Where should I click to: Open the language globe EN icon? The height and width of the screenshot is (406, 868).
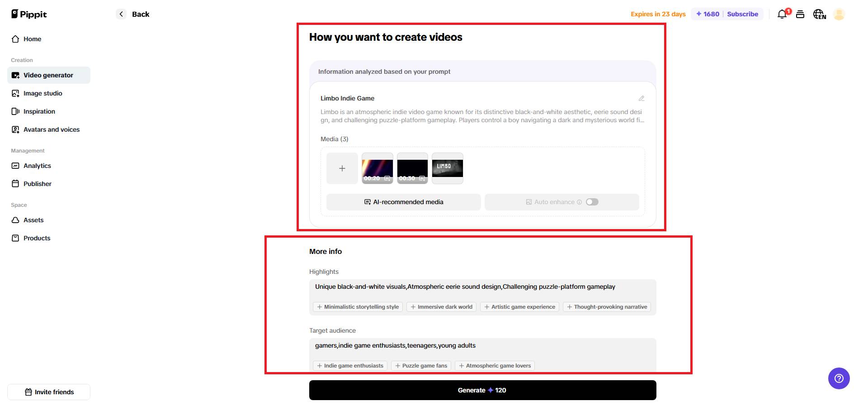819,14
